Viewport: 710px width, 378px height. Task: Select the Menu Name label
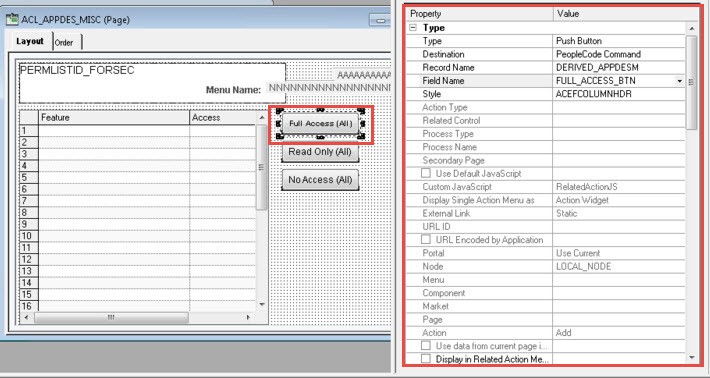233,90
